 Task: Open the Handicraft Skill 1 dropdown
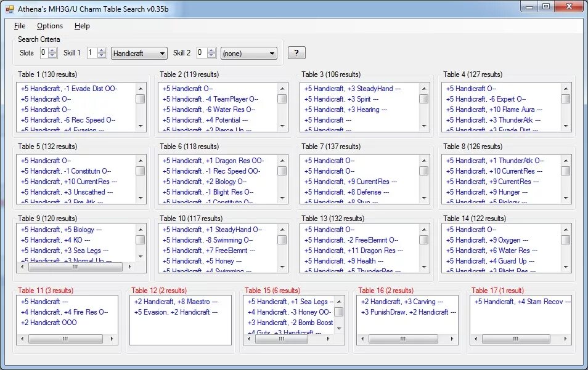pos(139,53)
